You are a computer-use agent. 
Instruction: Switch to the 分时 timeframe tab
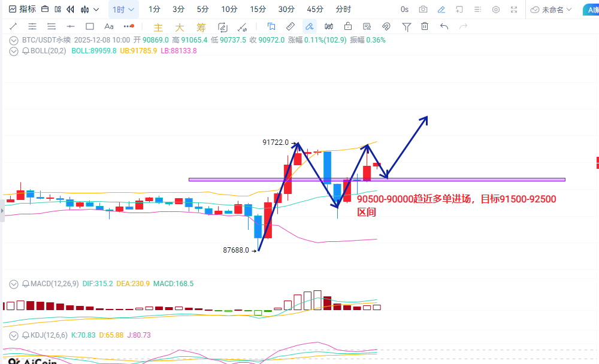pos(344,9)
